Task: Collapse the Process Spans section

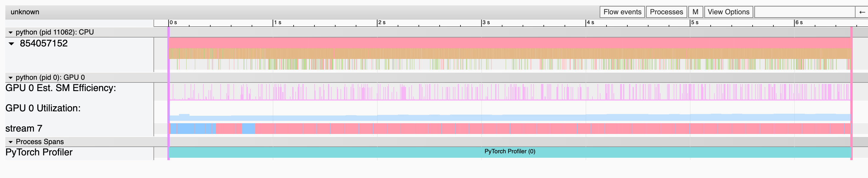Action: 10,142
